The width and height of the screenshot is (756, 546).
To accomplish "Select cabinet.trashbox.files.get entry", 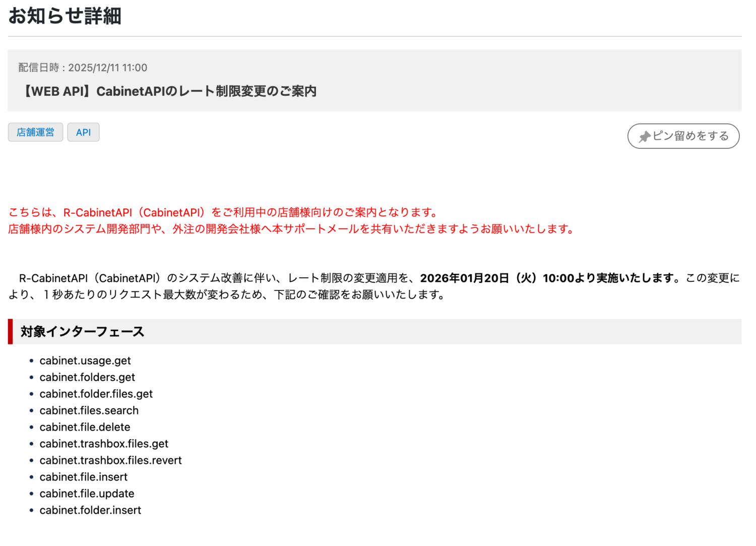I will pos(104,444).
